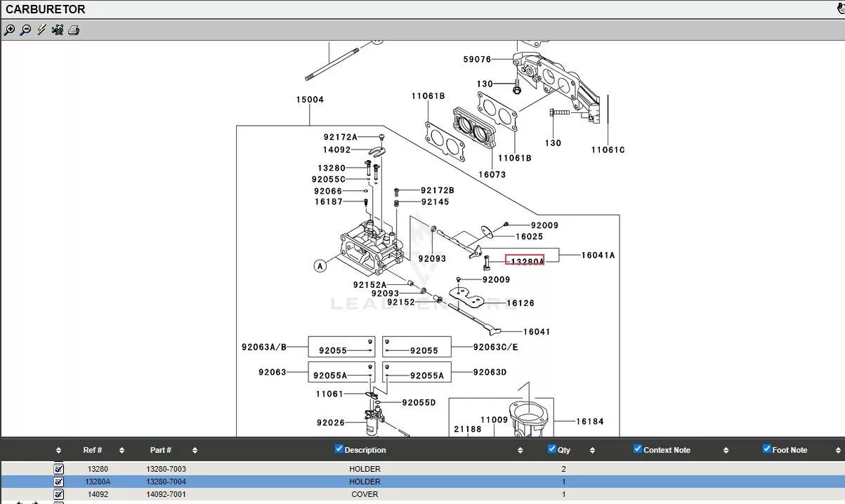Click the lightning bolt toolbar icon

[x=41, y=30]
